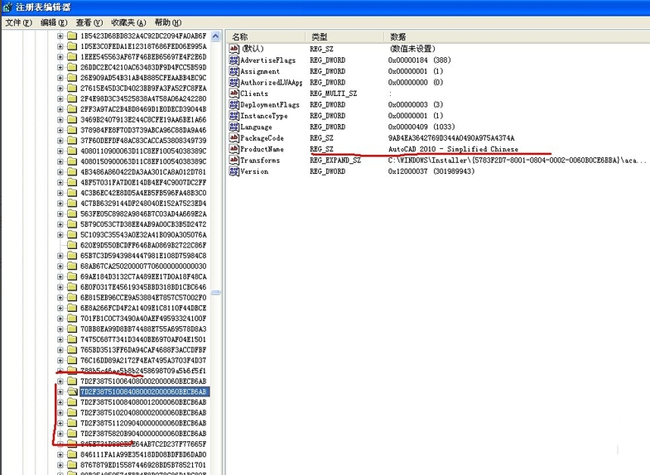Open the 帮助(H) menu
The height and width of the screenshot is (475, 650).
pos(168,22)
